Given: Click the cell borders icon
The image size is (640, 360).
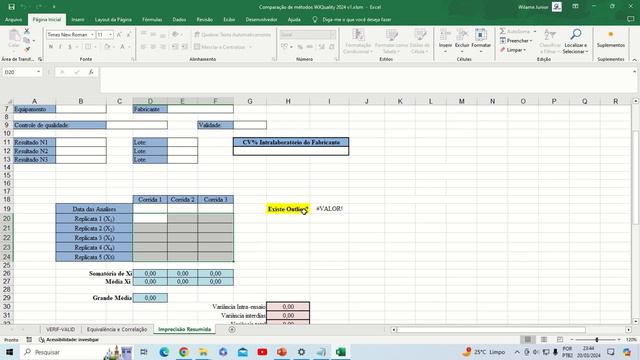Looking at the screenshot, I should click(x=88, y=47).
